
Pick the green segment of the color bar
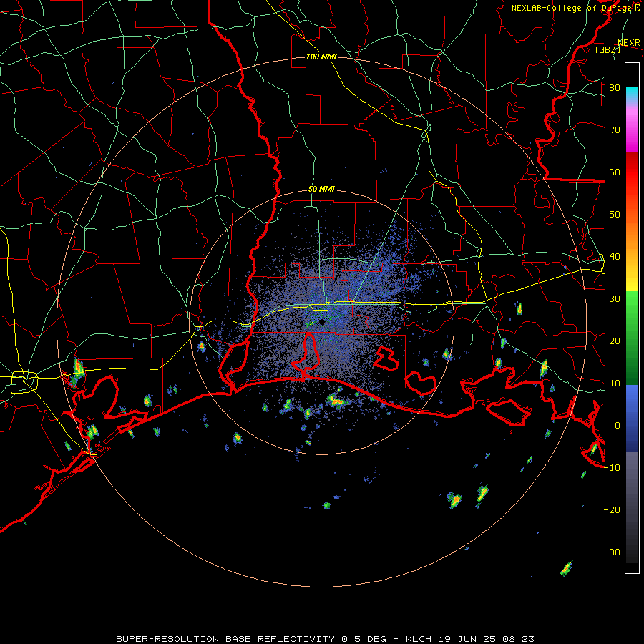(x=632, y=338)
